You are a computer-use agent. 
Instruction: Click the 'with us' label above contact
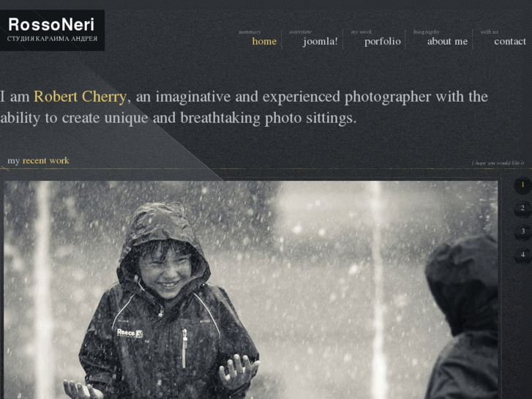(x=489, y=32)
